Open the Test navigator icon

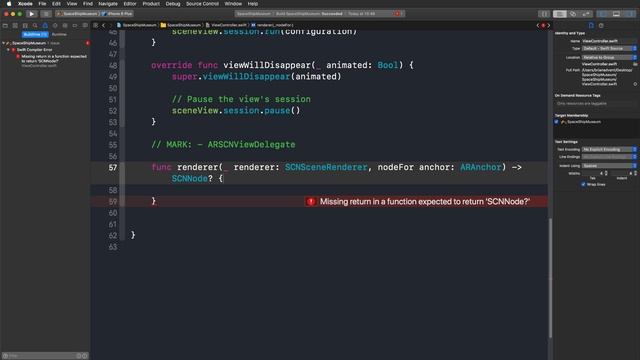pos(55,25)
